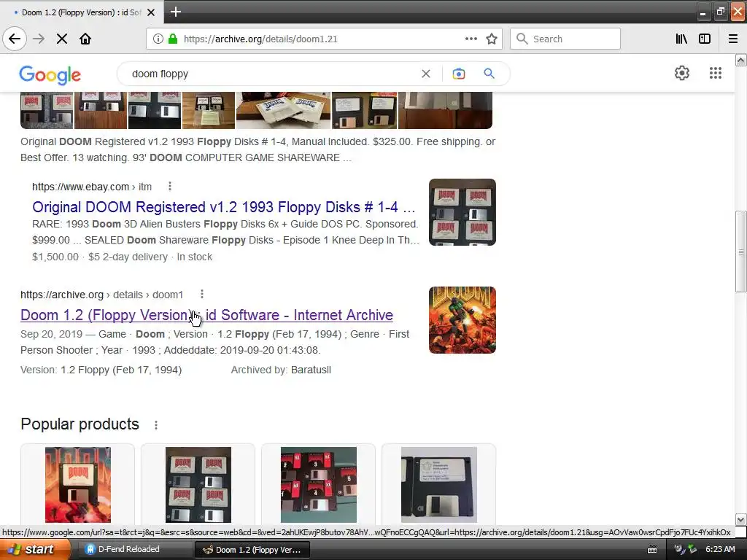Toggle the sidebar view icon
Image resolution: width=747 pixels, height=560 pixels.
tap(705, 39)
